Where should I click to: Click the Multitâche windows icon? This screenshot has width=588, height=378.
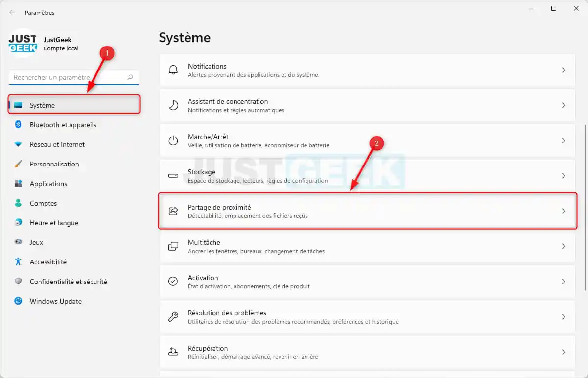pyautogui.click(x=173, y=246)
